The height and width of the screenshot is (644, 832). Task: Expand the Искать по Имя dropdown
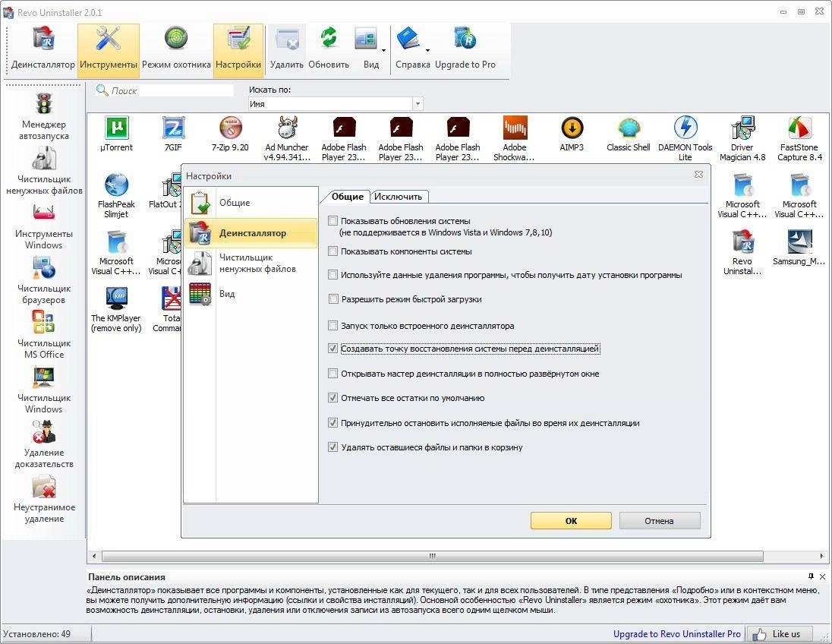[x=418, y=104]
